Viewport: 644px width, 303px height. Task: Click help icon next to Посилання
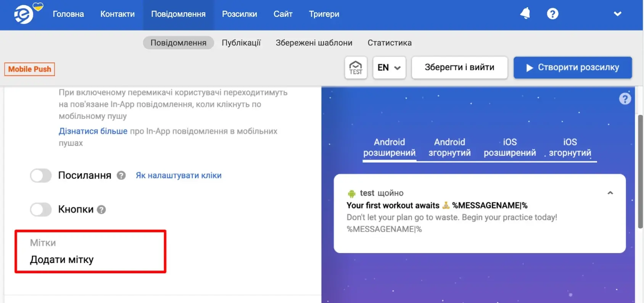(121, 176)
